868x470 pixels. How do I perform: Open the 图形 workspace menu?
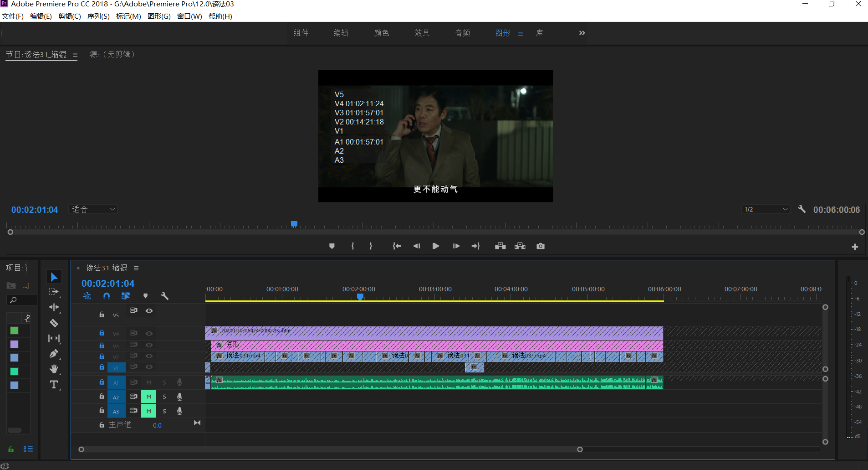click(x=521, y=34)
